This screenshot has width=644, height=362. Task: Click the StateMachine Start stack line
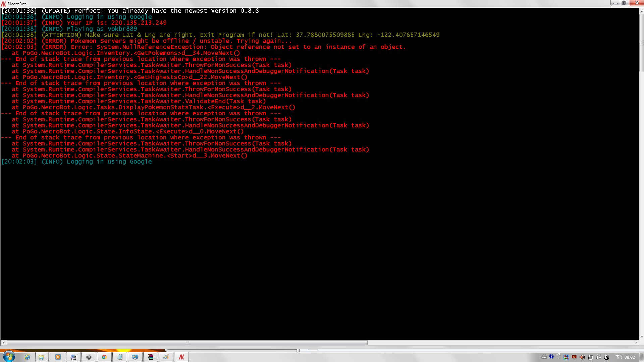(x=129, y=156)
